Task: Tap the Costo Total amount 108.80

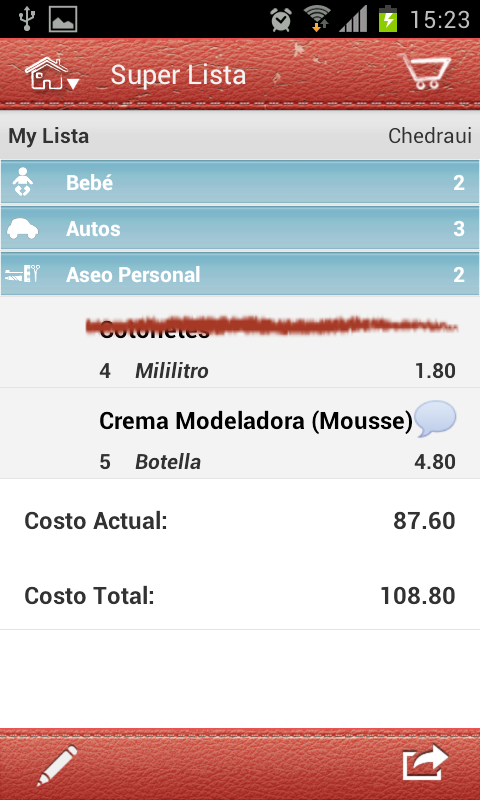Action: (x=418, y=596)
